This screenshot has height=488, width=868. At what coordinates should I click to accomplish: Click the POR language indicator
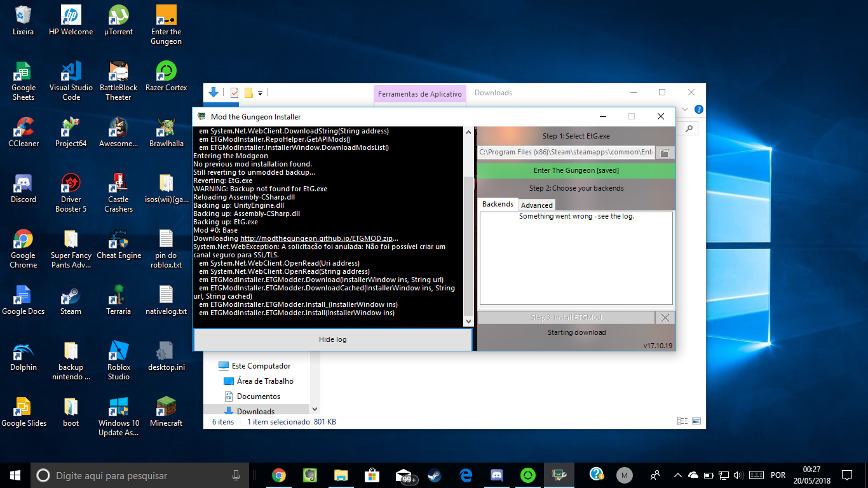click(778, 475)
